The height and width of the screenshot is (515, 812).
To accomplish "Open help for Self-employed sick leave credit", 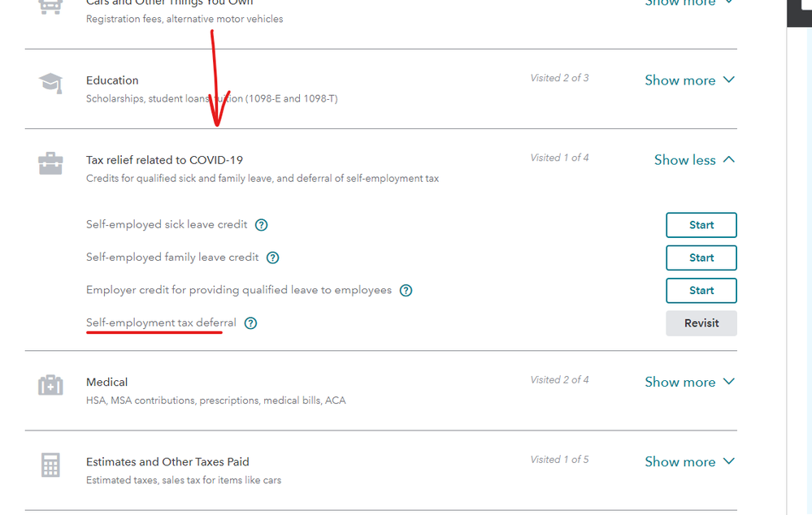I will click(262, 225).
